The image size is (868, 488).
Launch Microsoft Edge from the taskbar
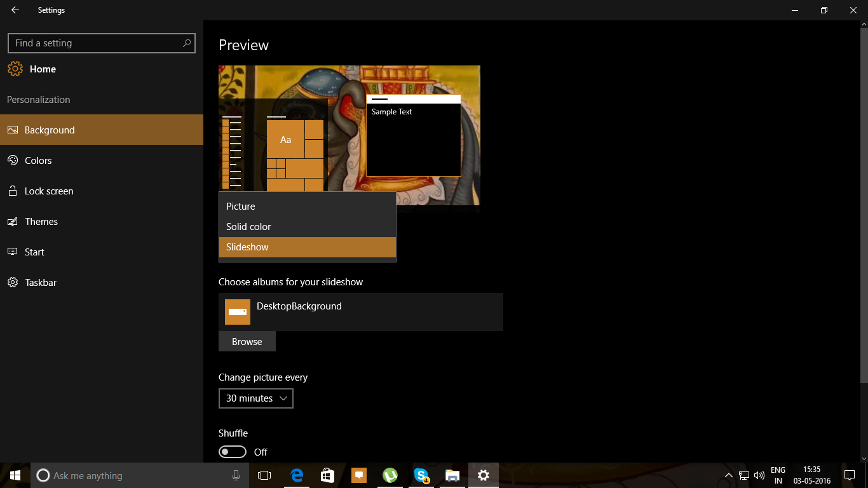[296, 475]
